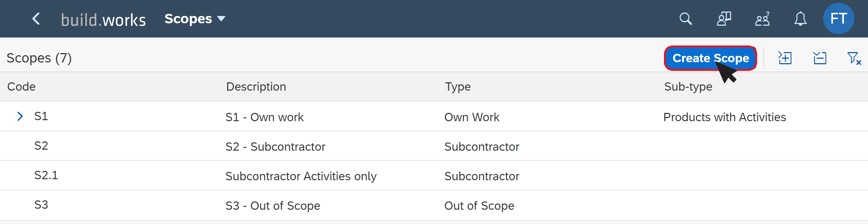Expand the S1 scope row
The height and width of the screenshot is (224, 868).
(20, 116)
